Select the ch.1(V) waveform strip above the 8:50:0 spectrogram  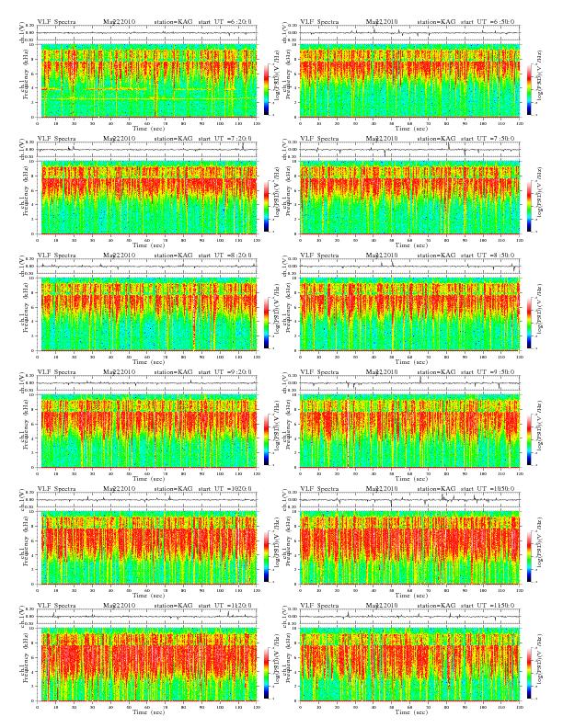coord(410,267)
